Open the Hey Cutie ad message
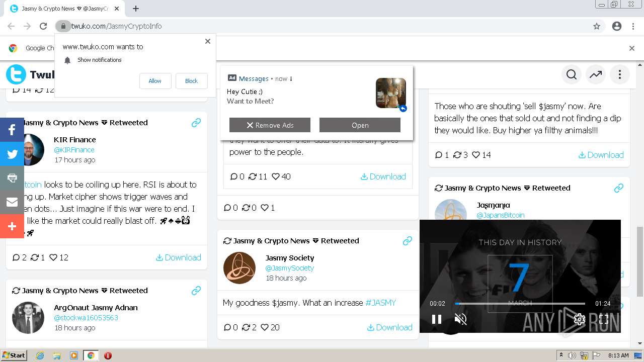Screen dimensions: 644x362 [x=360, y=125]
